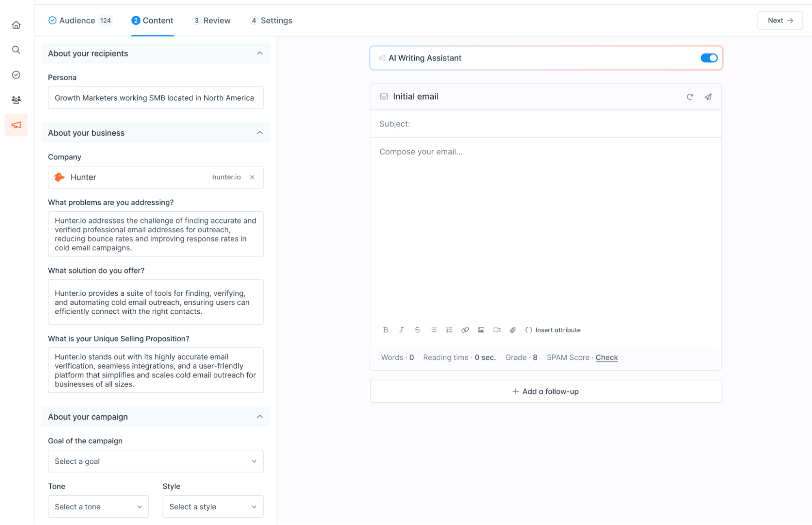Click the Hunter company field

pos(156,177)
